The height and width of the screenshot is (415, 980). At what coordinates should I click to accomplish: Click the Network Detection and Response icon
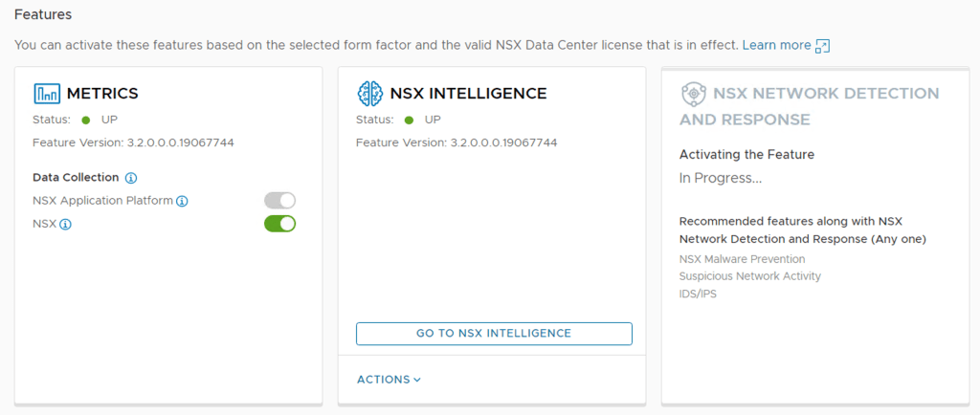pos(693,94)
